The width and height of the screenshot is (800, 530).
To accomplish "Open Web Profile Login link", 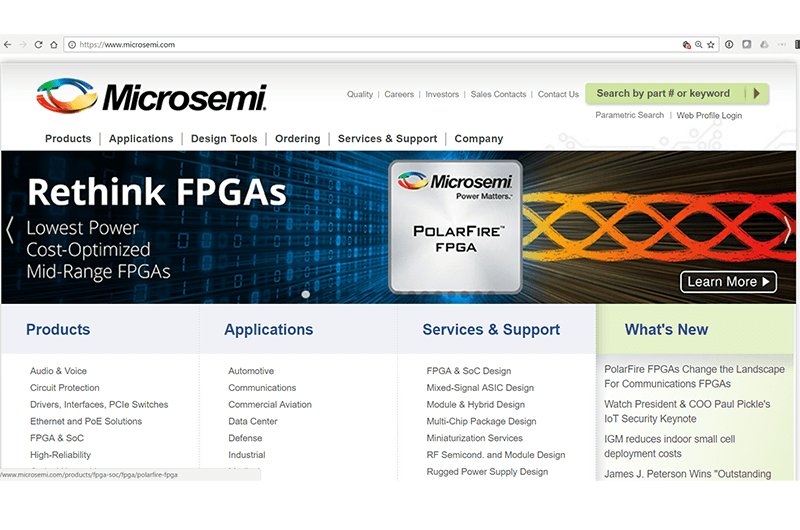I will click(x=709, y=115).
